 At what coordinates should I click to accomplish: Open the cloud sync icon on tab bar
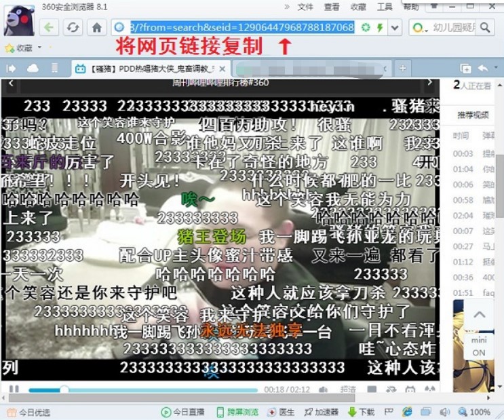tap(33, 68)
